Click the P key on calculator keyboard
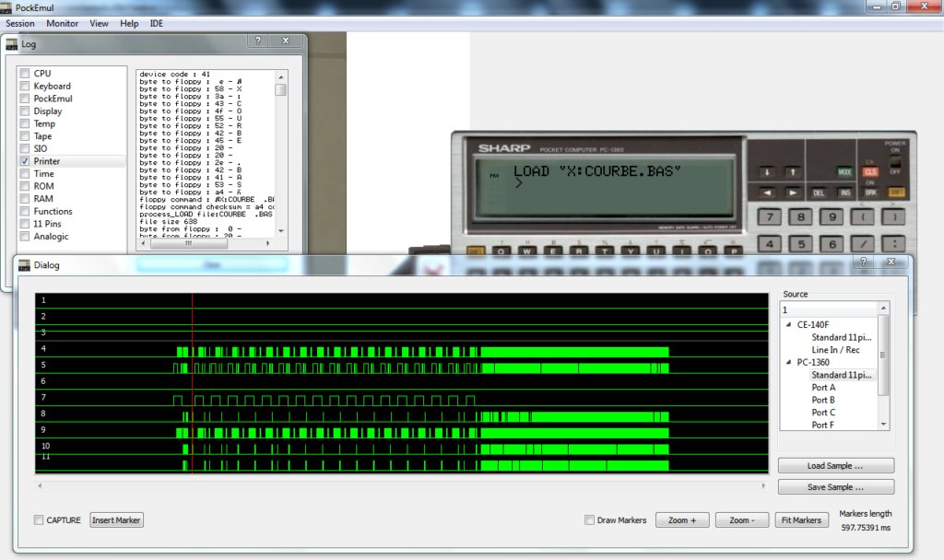 tap(734, 251)
